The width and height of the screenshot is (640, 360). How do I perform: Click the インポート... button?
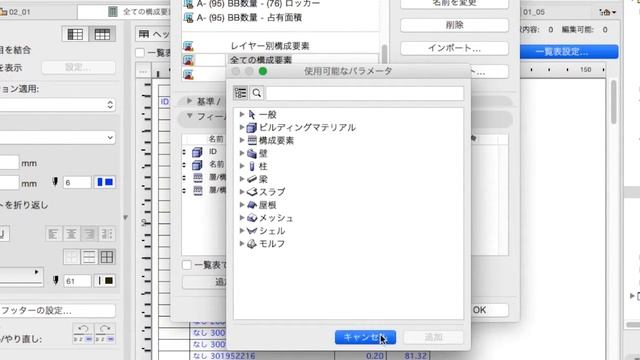click(x=454, y=48)
